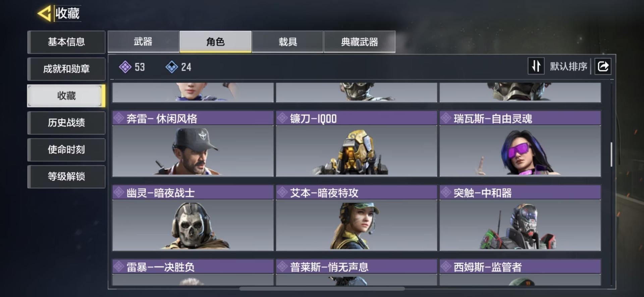Click the vertical scrollbar of character list
The height and width of the screenshot is (297, 644).
pos(611,155)
